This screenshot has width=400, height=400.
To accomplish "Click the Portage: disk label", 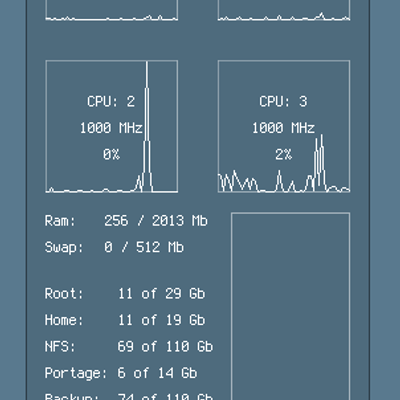I will coord(76,373).
